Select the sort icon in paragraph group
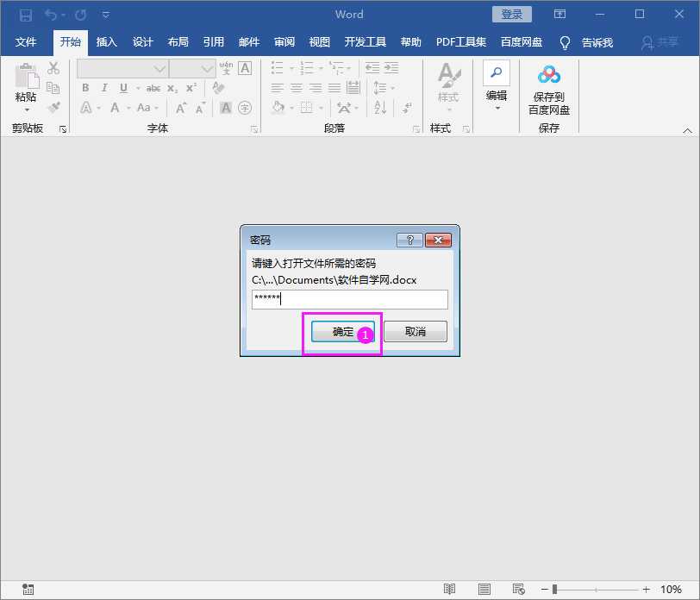700x600 pixels. click(x=379, y=109)
